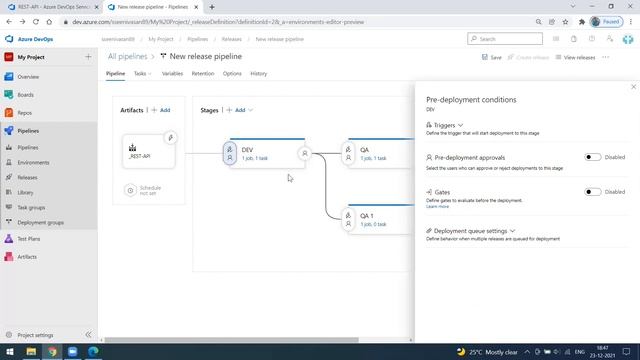This screenshot has width=640, height=360.
Task: Switch to the REST-API browser tab
Action: coord(52,7)
